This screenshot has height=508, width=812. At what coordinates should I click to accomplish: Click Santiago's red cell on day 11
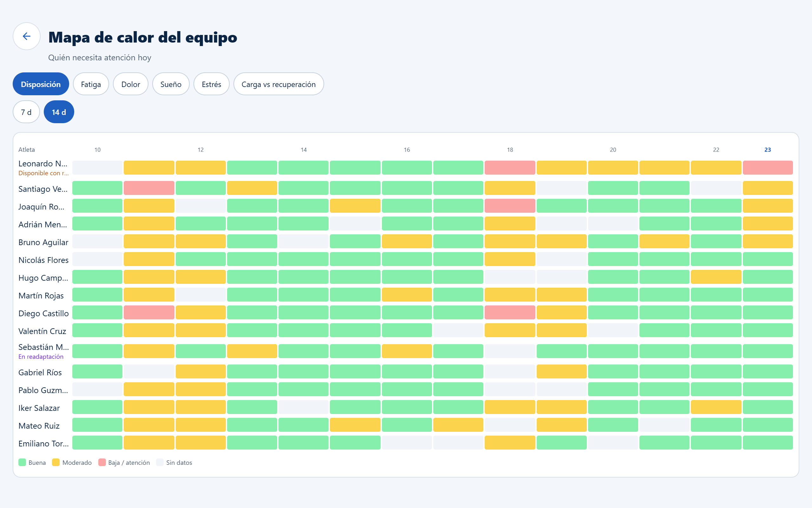(149, 188)
